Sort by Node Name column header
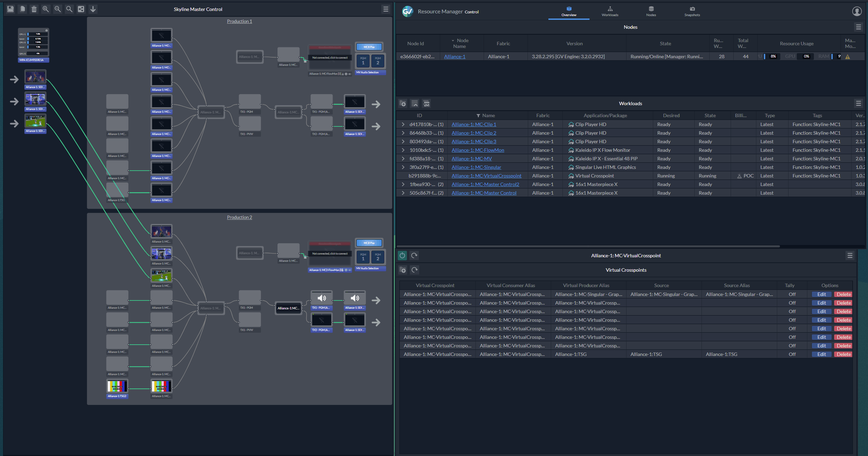Screen dimensions: 868x456 [462, 44]
